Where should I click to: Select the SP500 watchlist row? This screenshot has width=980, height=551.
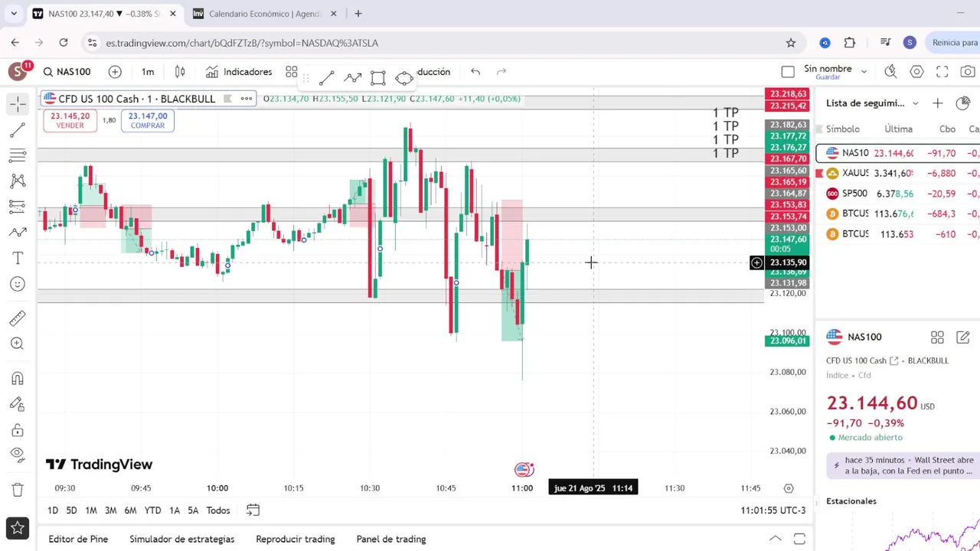[897, 194]
